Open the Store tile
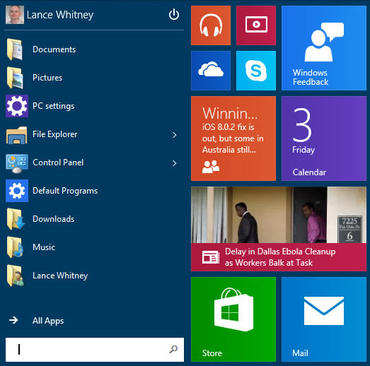 tap(233, 319)
